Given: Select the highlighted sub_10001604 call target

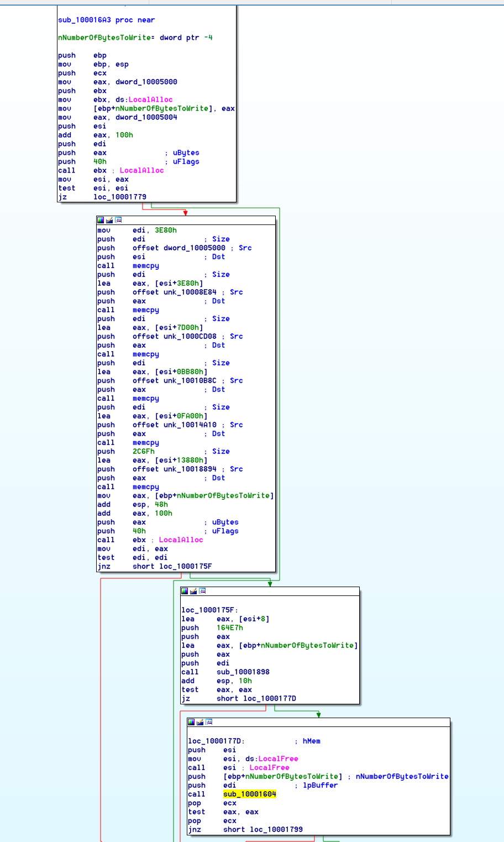Looking at the screenshot, I should 249,794.
